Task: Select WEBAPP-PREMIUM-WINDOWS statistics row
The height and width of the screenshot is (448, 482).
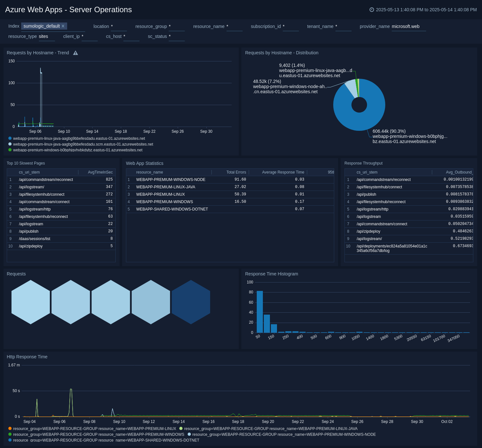Action: [x=230, y=202]
